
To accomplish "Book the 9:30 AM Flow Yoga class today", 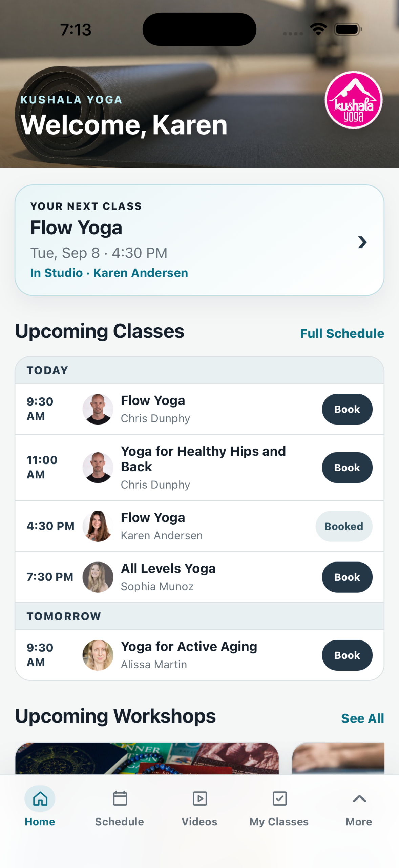I will tap(347, 409).
